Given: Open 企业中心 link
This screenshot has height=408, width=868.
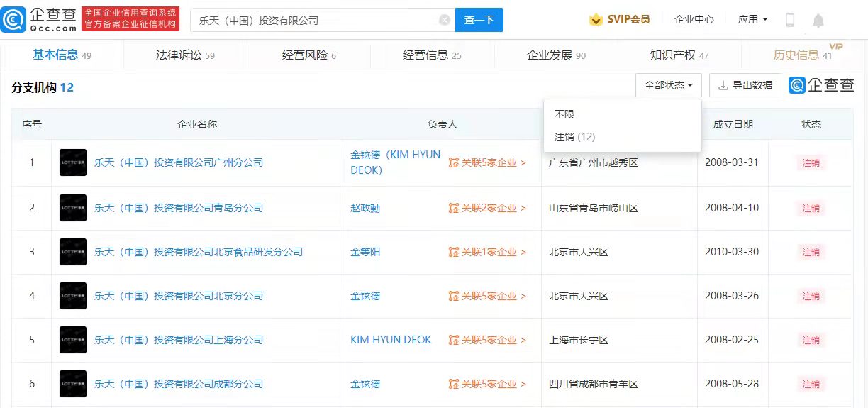Looking at the screenshot, I should click(x=694, y=19).
